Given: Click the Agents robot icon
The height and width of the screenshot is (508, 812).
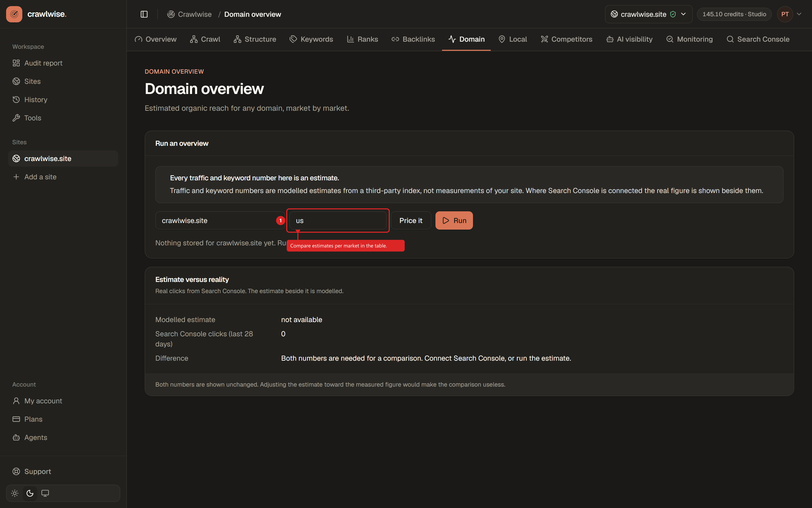Looking at the screenshot, I should coord(16,437).
